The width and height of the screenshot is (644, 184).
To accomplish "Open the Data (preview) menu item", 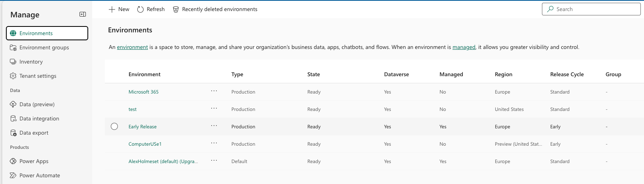I will pos(37,104).
